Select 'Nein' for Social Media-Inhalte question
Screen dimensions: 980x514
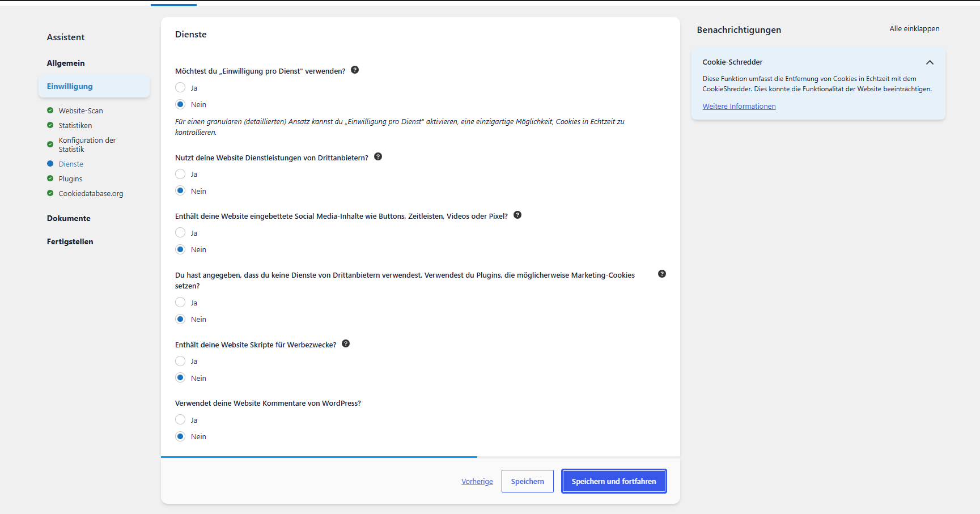pos(180,249)
